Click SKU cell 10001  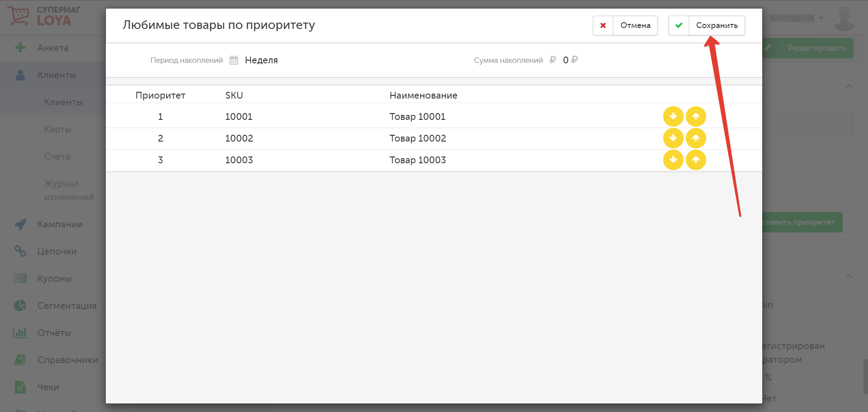click(x=239, y=117)
